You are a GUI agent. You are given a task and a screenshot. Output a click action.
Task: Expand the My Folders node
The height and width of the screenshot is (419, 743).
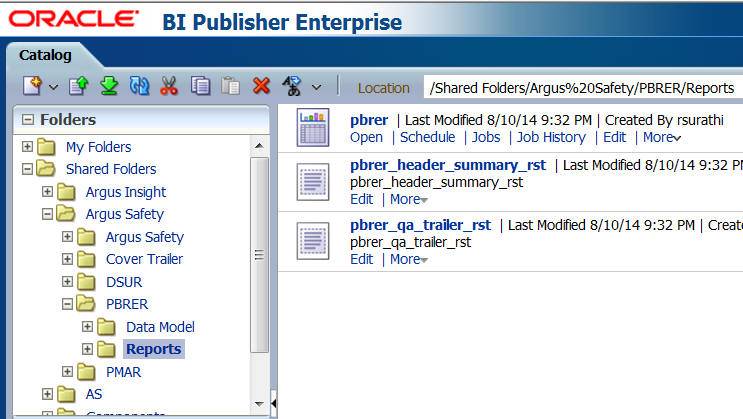(x=27, y=146)
